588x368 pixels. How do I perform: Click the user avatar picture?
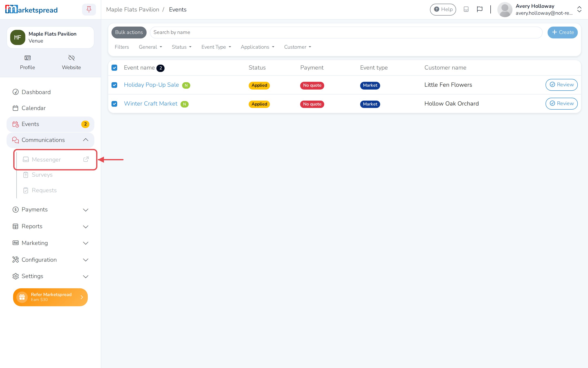[505, 9]
